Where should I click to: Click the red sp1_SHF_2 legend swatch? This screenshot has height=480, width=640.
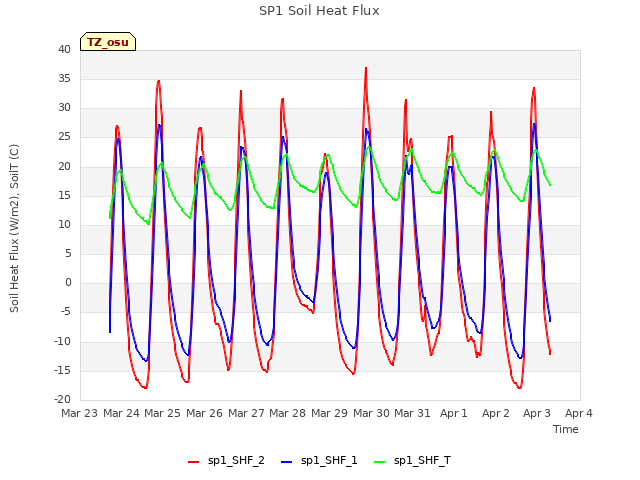(193, 462)
